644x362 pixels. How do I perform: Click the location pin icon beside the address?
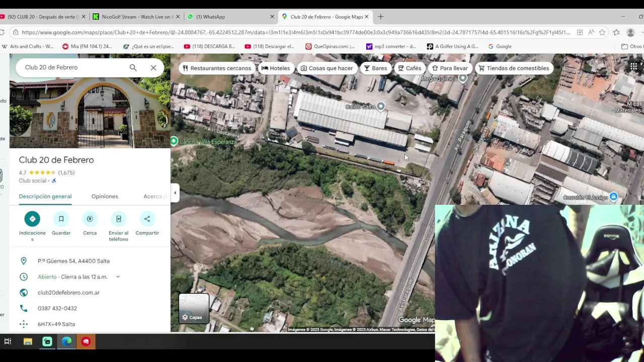tap(24, 261)
